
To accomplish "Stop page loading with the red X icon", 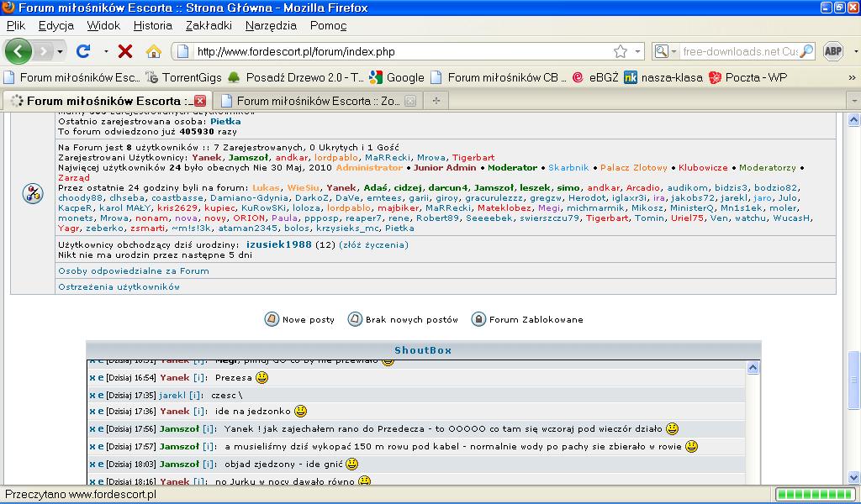I will [x=125, y=51].
